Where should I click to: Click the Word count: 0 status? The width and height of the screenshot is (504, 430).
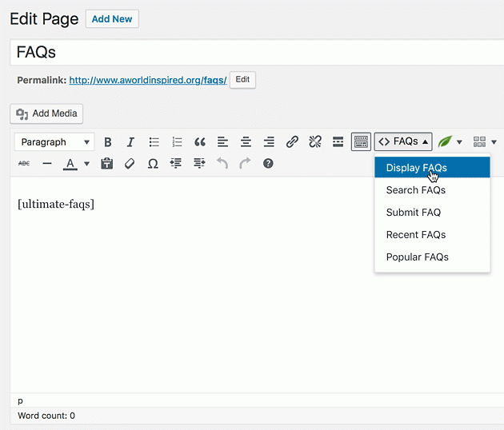click(46, 416)
